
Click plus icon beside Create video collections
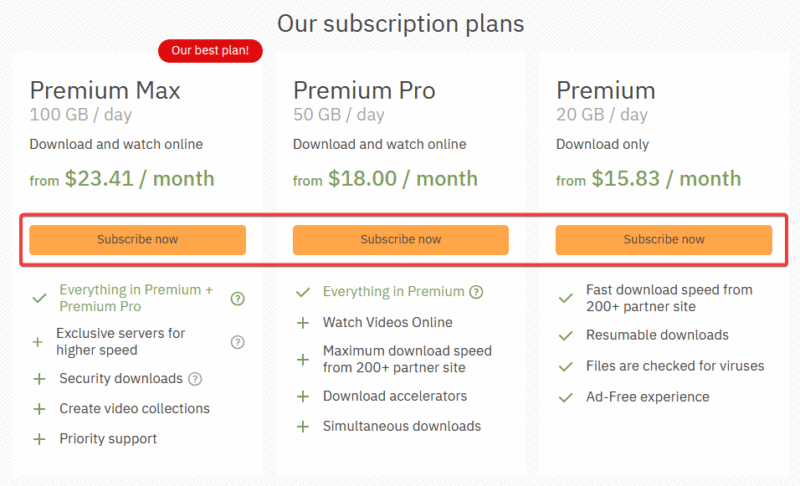pyautogui.click(x=39, y=409)
